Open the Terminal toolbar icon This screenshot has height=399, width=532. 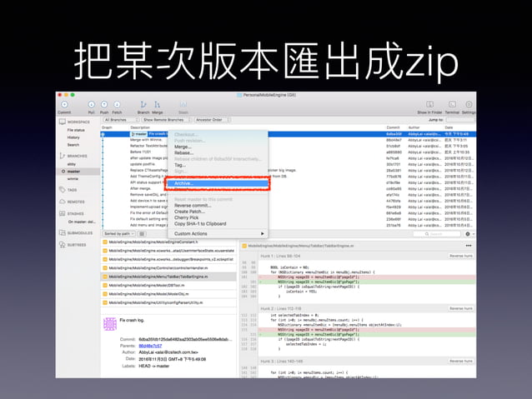click(452, 104)
